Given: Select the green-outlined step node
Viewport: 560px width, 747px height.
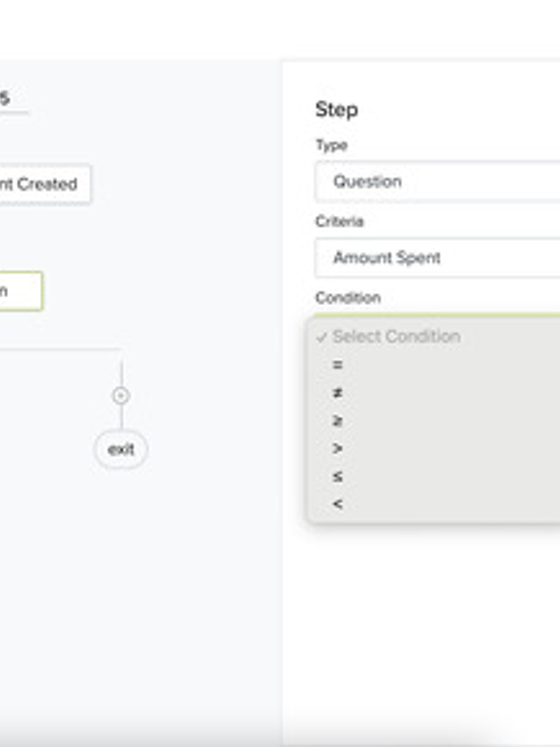Looking at the screenshot, I should pyautogui.click(x=20, y=291).
